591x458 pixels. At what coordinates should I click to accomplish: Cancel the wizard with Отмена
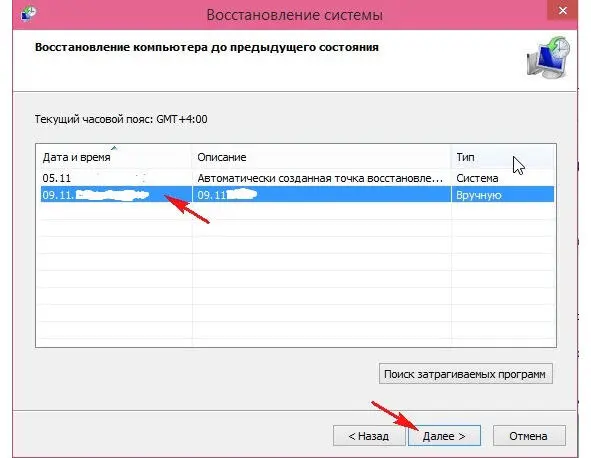529,436
